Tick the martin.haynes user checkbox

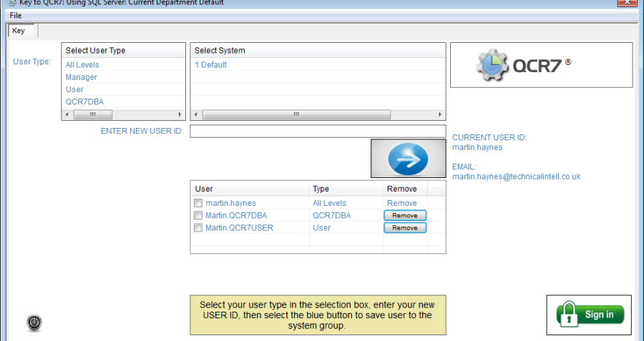pyautogui.click(x=198, y=204)
